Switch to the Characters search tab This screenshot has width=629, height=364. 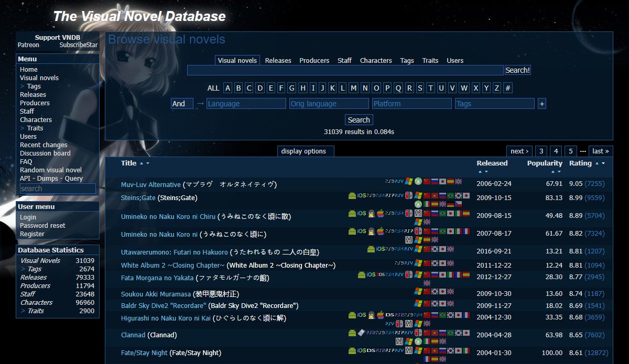pyautogui.click(x=376, y=61)
